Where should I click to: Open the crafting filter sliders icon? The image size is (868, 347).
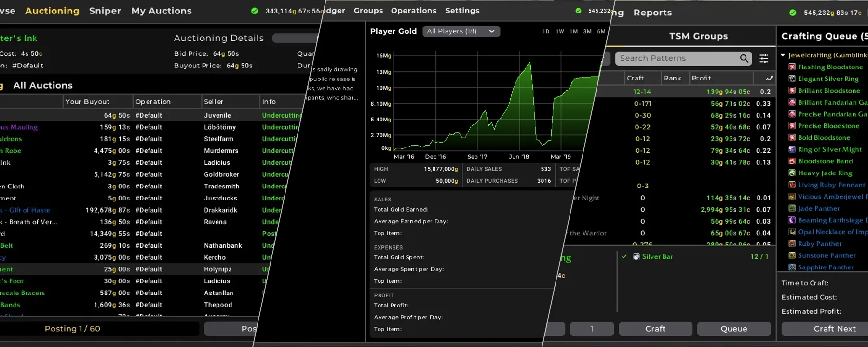[764, 58]
